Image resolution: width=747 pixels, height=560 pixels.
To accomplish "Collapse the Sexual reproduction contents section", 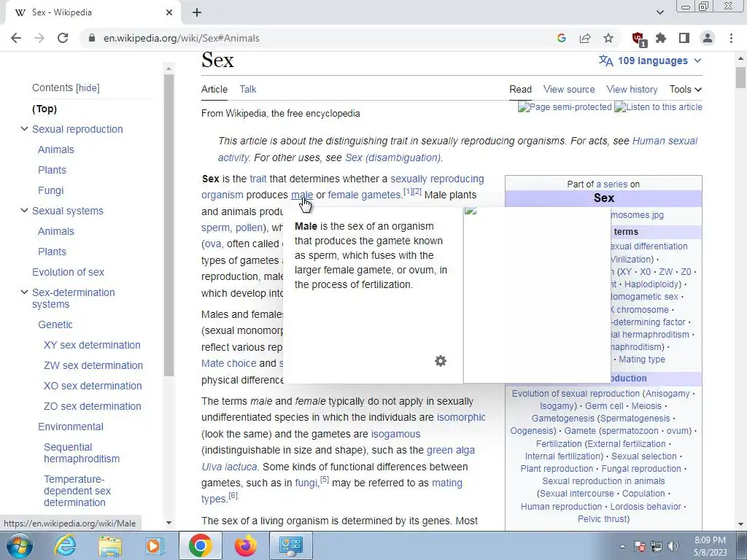I will 24,129.
